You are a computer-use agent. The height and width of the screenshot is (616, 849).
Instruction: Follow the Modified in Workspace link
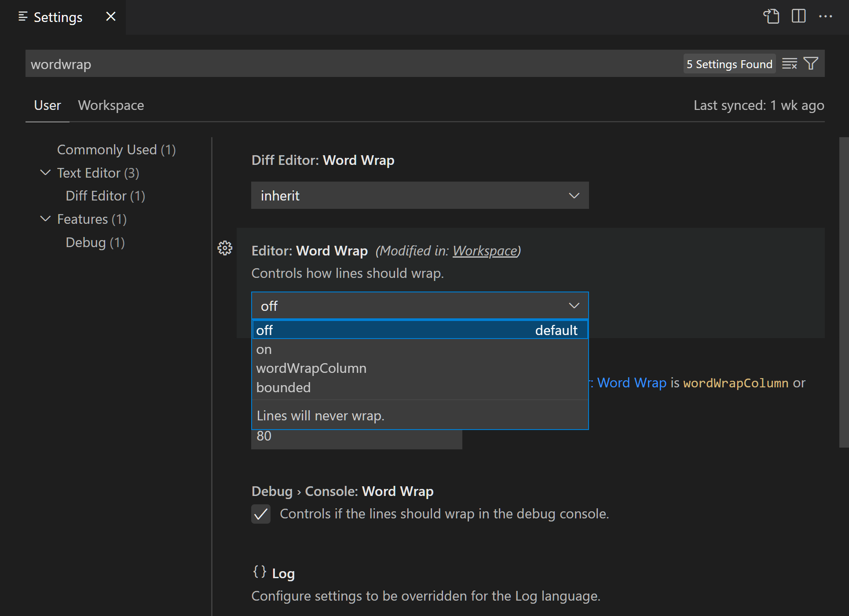[x=485, y=251]
